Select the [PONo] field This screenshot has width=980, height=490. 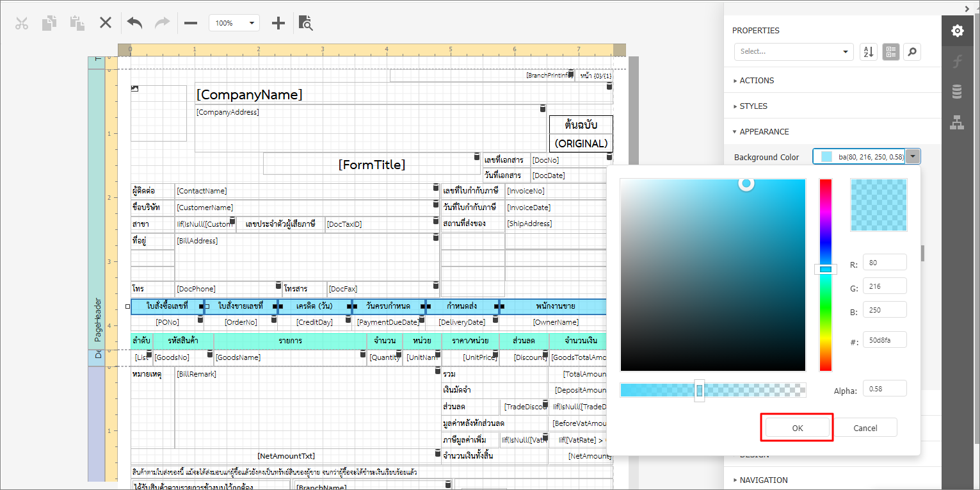(x=168, y=322)
